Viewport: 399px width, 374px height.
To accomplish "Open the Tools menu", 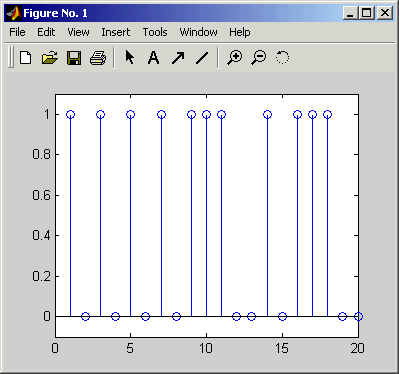I will pyautogui.click(x=155, y=32).
